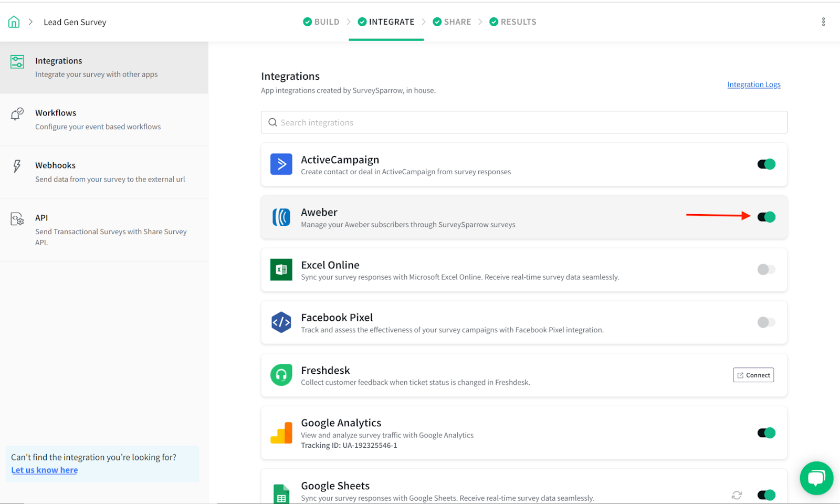Click the Tracking ID UA-192325546-1 text

[349, 445]
